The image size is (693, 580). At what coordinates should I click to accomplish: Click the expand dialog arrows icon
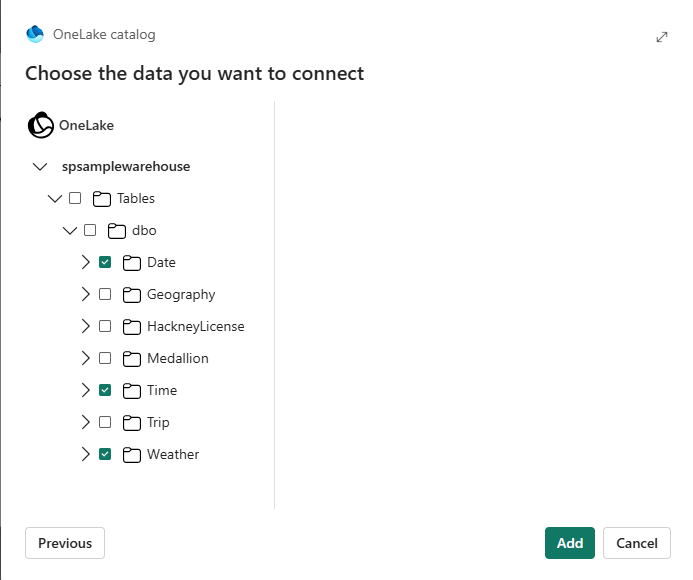coord(661,36)
